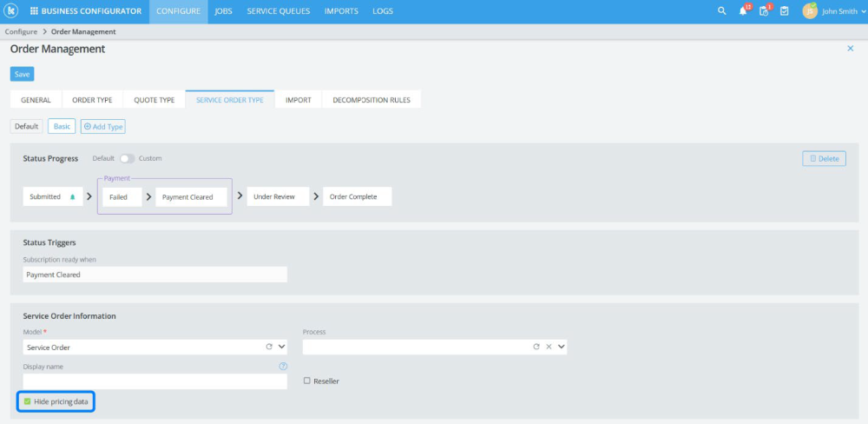Viewport: 868px width, 424px height.
Task: Open the Logs menu
Action: (x=383, y=11)
